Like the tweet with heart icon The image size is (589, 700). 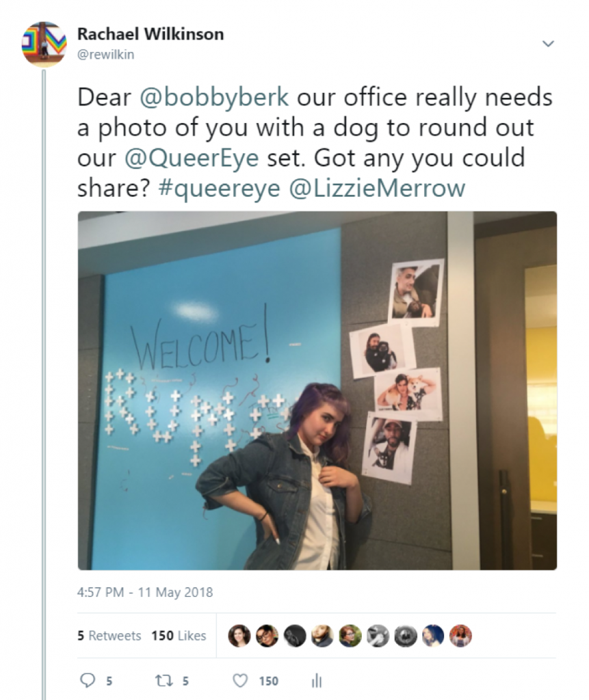pyautogui.click(x=240, y=681)
